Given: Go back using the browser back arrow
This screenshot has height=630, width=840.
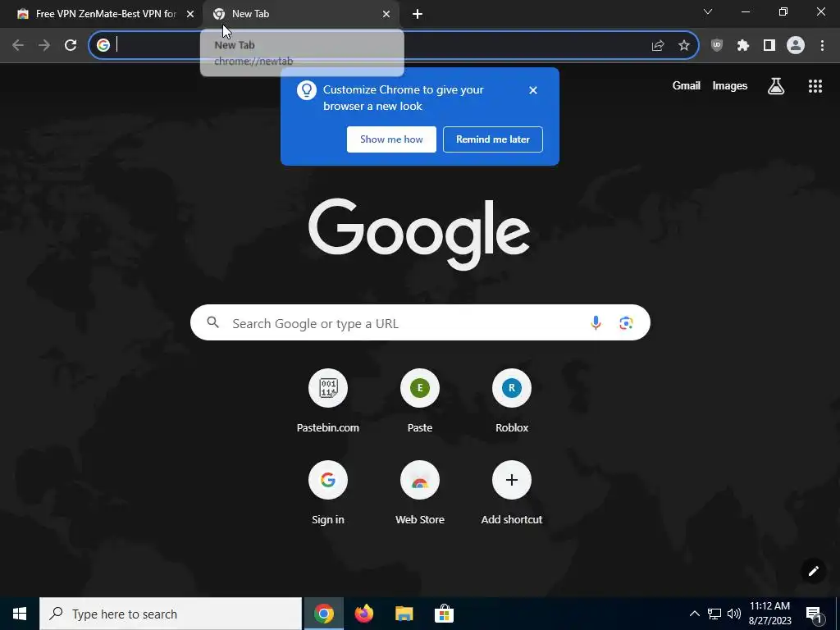Looking at the screenshot, I should (18, 46).
